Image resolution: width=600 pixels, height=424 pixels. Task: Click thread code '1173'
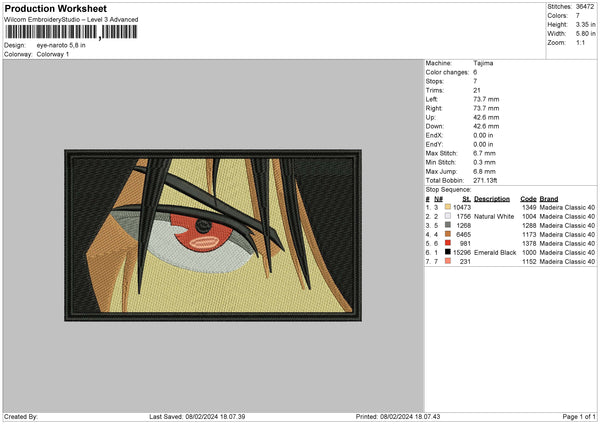tap(529, 235)
